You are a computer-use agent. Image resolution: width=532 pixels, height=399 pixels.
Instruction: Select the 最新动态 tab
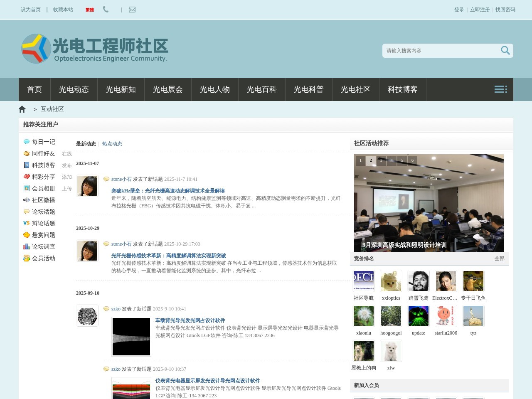pos(86,144)
